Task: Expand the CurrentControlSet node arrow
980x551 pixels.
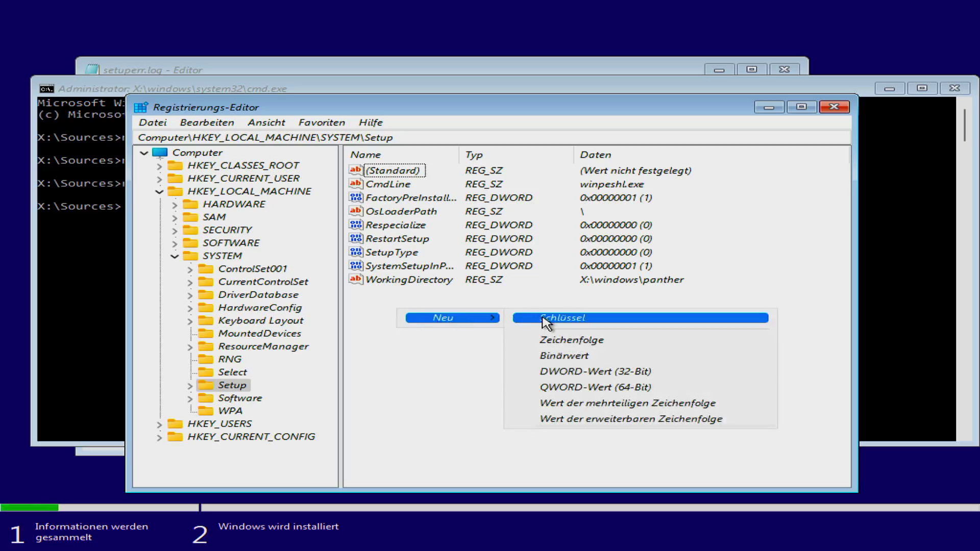Action: pos(190,282)
